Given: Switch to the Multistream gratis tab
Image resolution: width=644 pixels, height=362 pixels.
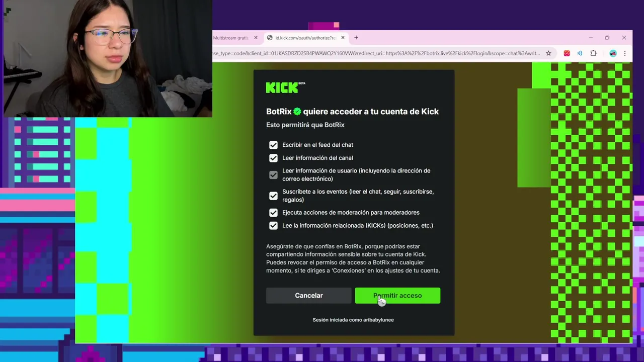Looking at the screenshot, I should 231,38.
